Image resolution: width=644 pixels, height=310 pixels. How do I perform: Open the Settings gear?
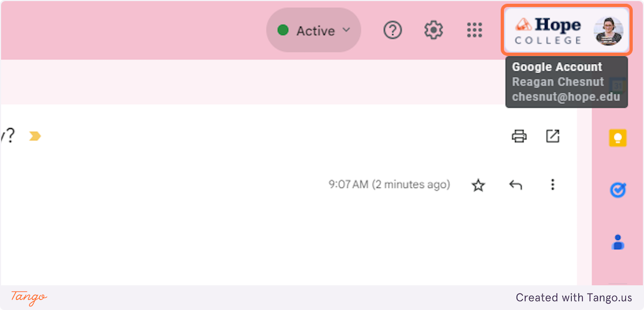pos(434,31)
